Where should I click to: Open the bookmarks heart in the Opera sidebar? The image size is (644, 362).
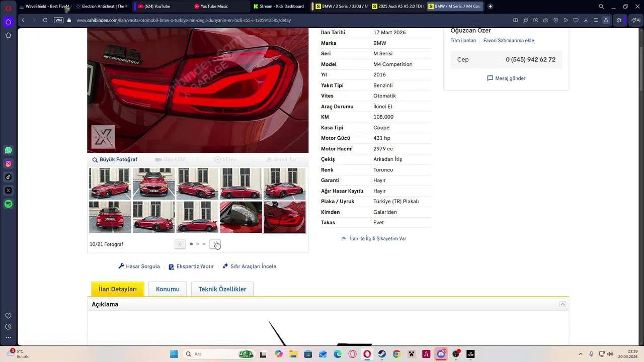[9, 316]
